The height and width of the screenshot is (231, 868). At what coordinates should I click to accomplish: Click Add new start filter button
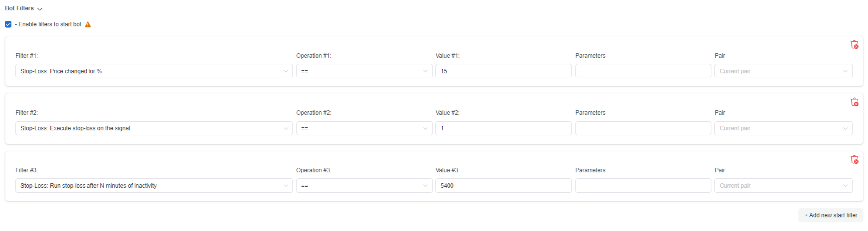[830, 215]
